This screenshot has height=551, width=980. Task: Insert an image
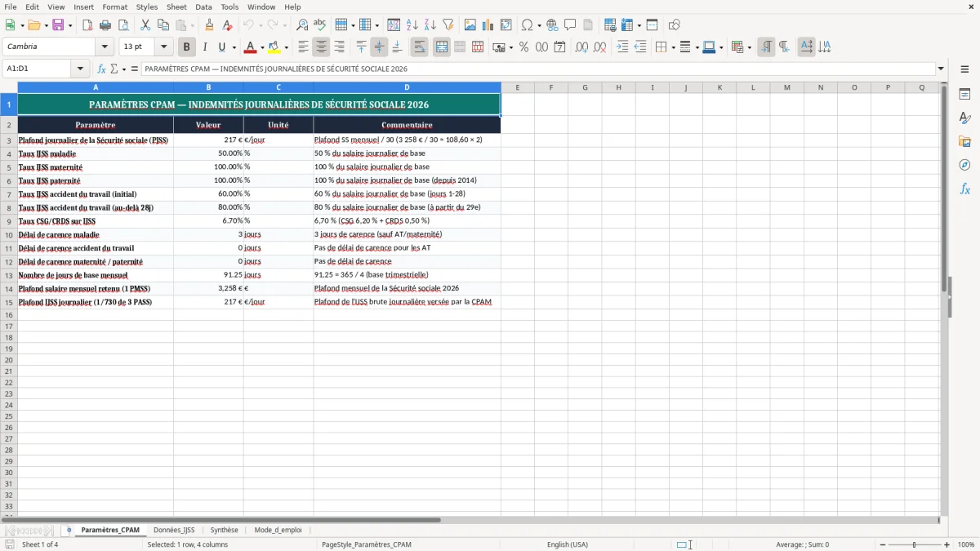[x=470, y=25]
